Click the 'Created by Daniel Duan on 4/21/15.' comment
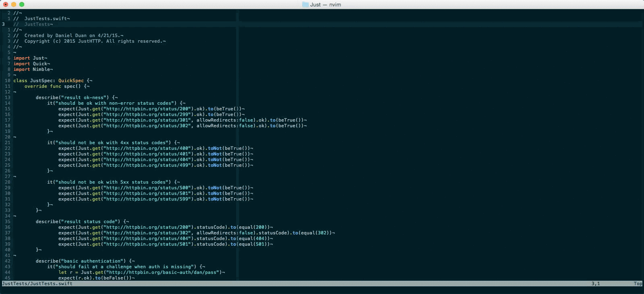The image size is (644, 294). [x=69, y=35]
